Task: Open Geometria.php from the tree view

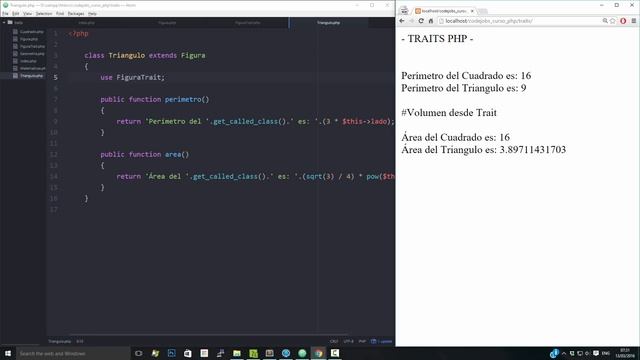Action: coord(32,54)
